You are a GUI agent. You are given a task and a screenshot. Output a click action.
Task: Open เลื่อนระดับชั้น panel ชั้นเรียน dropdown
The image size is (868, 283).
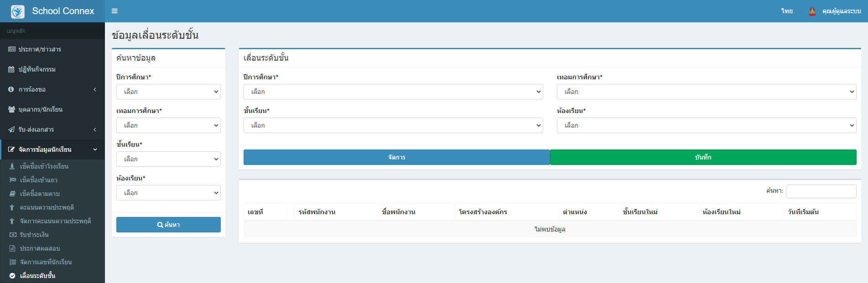pyautogui.click(x=393, y=125)
